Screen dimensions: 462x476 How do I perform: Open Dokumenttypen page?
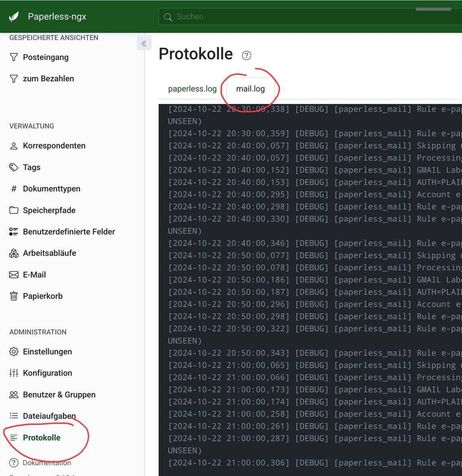[52, 189]
